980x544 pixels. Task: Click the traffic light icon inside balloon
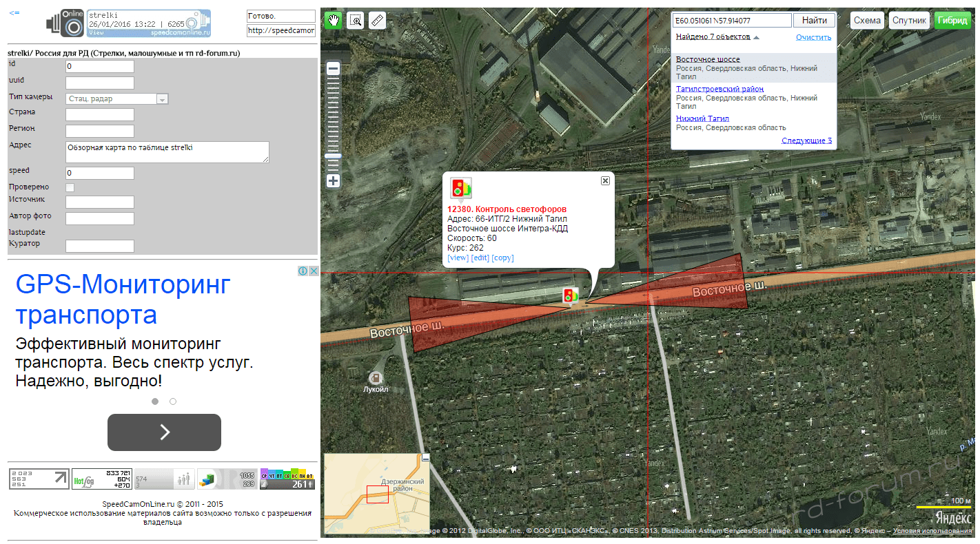pyautogui.click(x=460, y=188)
